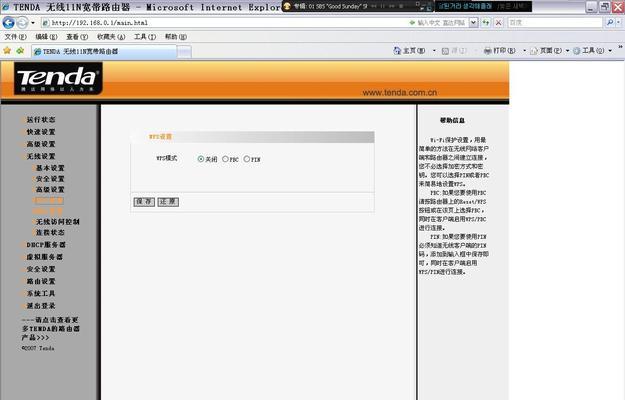The image size is (625, 400).
Task: Open 虚拟服务器 in the sidebar
Action: point(44,257)
